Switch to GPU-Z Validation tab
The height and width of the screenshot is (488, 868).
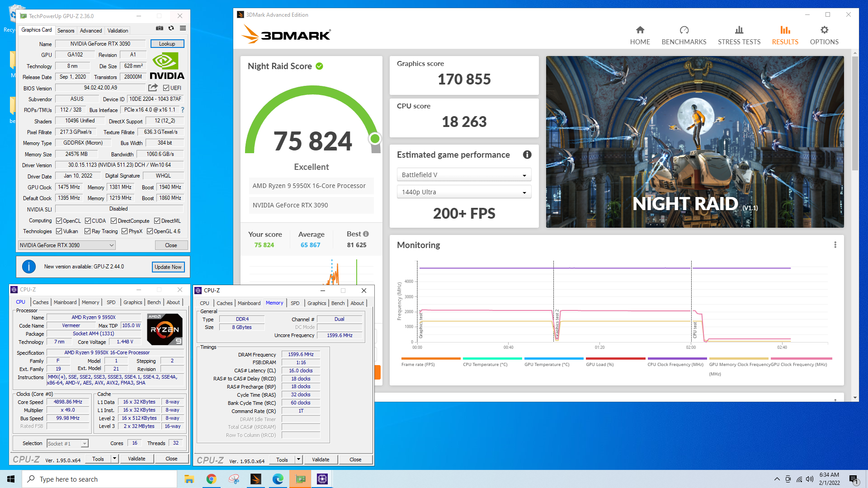tap(118, 31)
